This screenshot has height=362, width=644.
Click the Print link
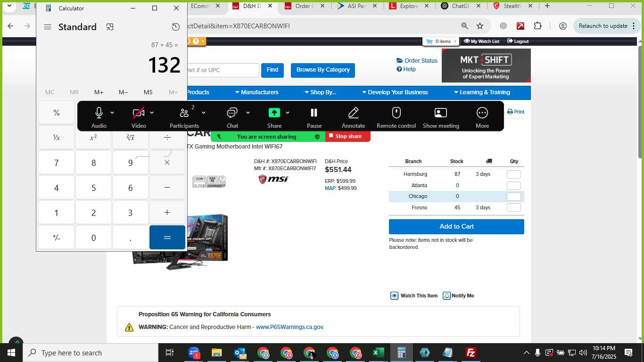tap(516, 112)
